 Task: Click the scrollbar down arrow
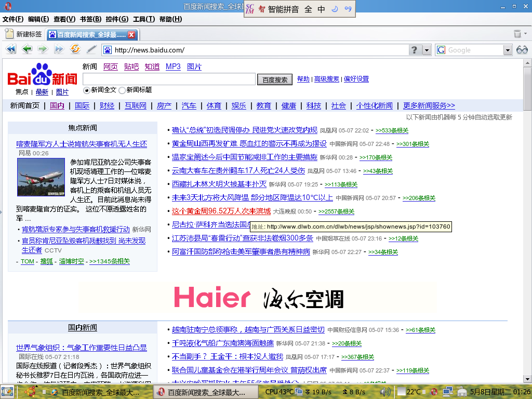tap(527, 379)
